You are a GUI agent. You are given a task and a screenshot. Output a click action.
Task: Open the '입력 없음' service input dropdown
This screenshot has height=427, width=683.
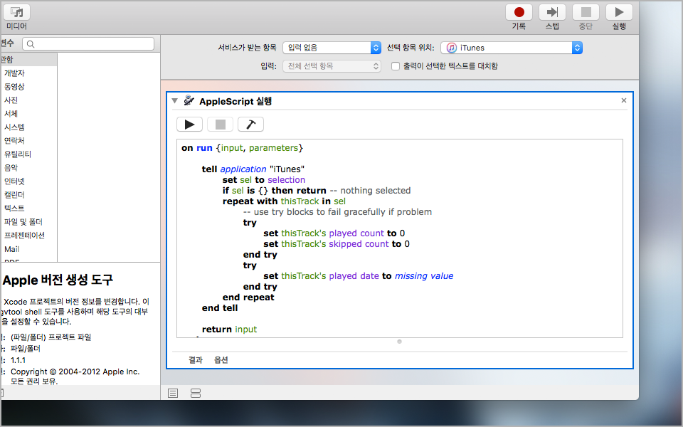(332, 47)
